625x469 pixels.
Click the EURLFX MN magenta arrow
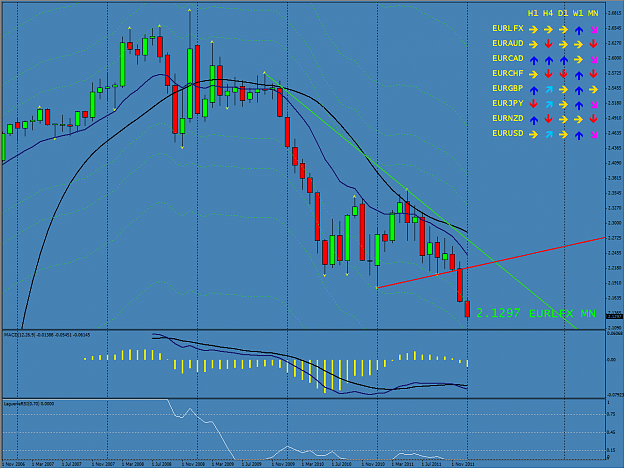[594, 30]
